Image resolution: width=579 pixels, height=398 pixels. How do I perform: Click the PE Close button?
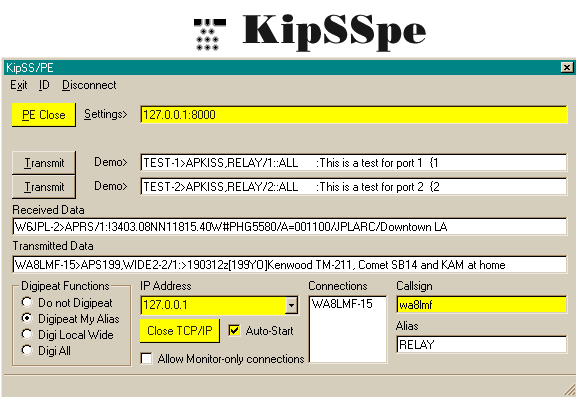pyautogui.click(x=44, y=115)
